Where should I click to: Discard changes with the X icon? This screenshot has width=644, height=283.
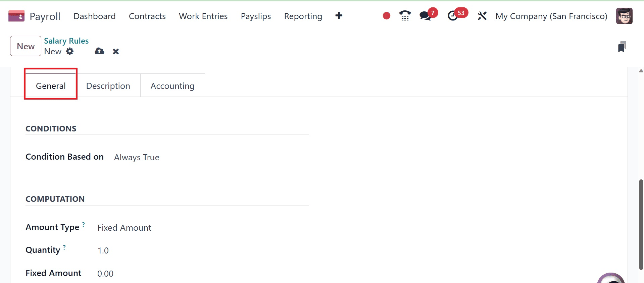pyautogui.click(x=116, y=51)
